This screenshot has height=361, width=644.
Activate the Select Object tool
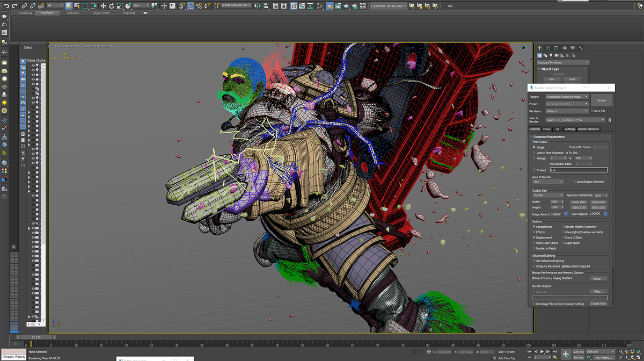pyautogui.click(x=69, y=5)
